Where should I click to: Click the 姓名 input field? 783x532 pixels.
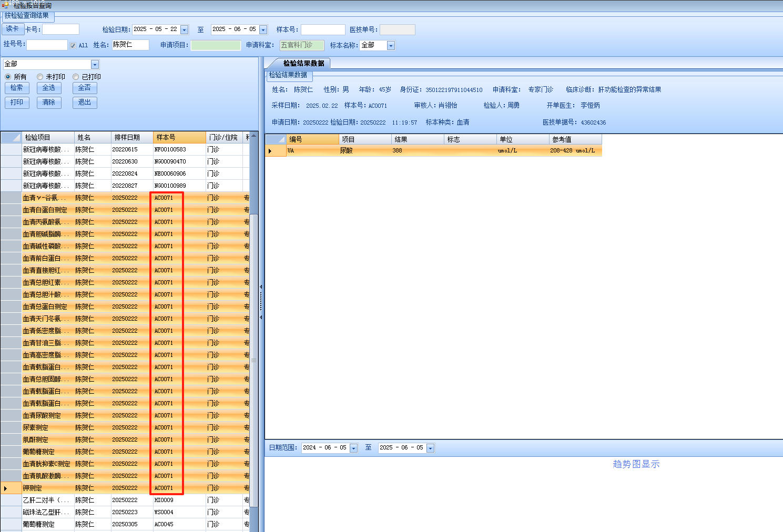pyautogui.click(x=130, y=45)
